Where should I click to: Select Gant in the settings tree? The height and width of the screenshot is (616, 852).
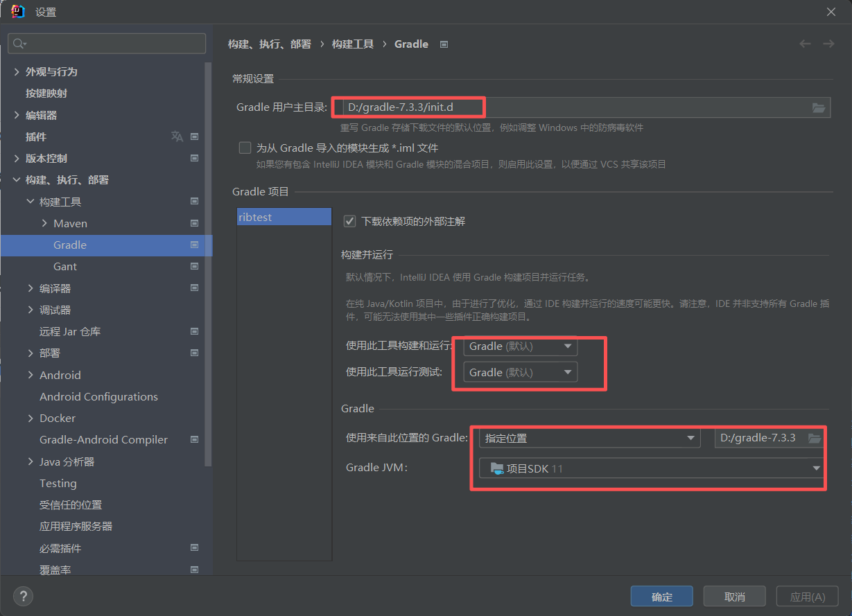65,267
